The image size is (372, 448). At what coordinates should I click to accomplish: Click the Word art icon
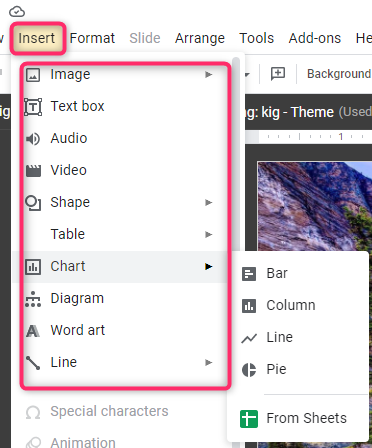tap(33, 331)
